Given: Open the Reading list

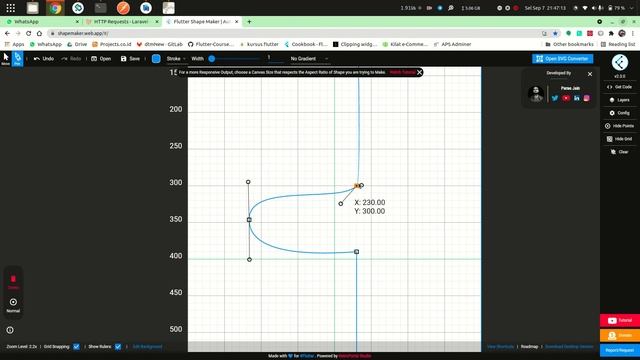Looking at the screenshot, I should point(618,44).
